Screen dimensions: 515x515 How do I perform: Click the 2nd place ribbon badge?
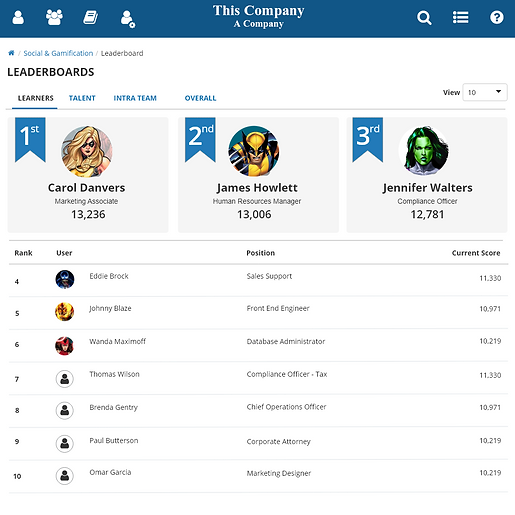point(200,140)
